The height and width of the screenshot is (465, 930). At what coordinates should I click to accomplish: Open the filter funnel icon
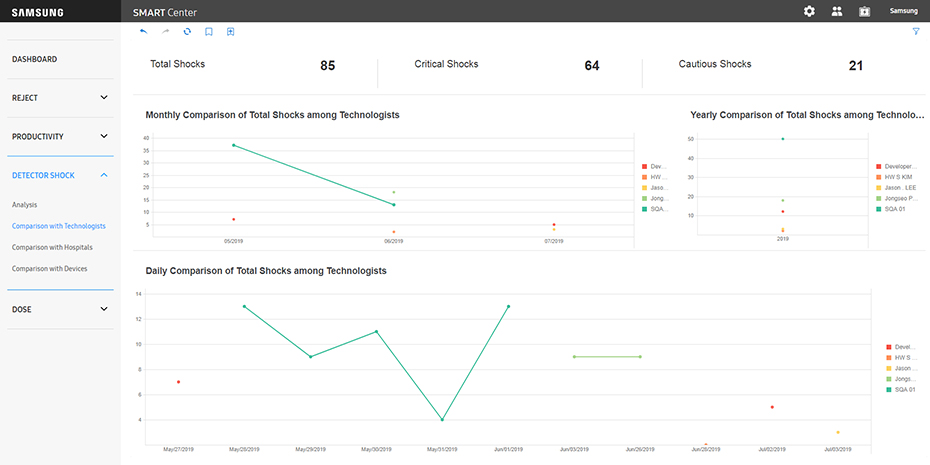coord(915,32)
